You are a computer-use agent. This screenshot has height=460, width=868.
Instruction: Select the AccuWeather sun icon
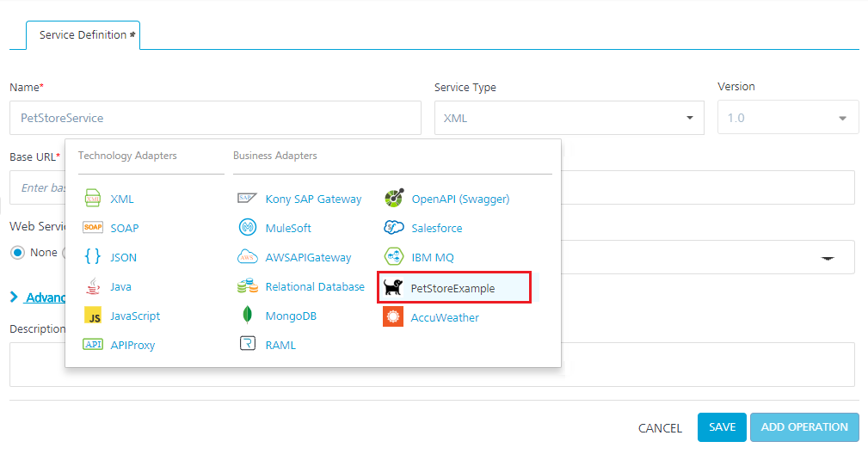tap(393, 317)
